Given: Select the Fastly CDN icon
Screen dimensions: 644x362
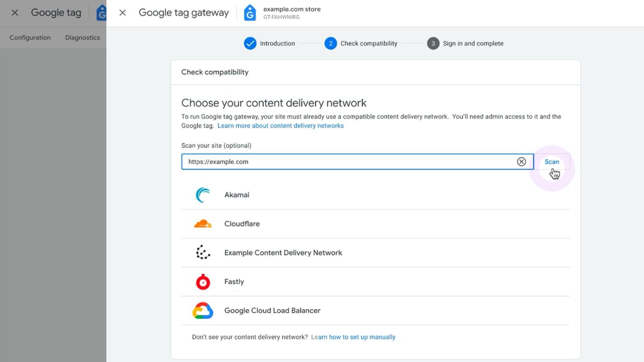Looking at the screenshot, I should (x=203, y=282).
